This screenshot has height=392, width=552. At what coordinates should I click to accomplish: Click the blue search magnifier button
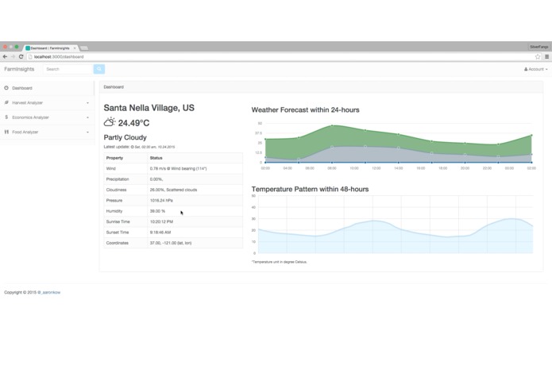99,69
